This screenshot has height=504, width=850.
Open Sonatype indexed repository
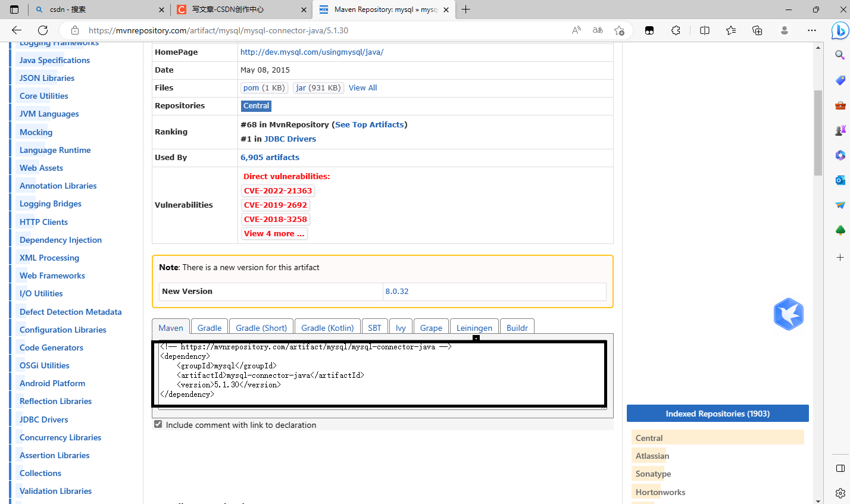[653, 474]
